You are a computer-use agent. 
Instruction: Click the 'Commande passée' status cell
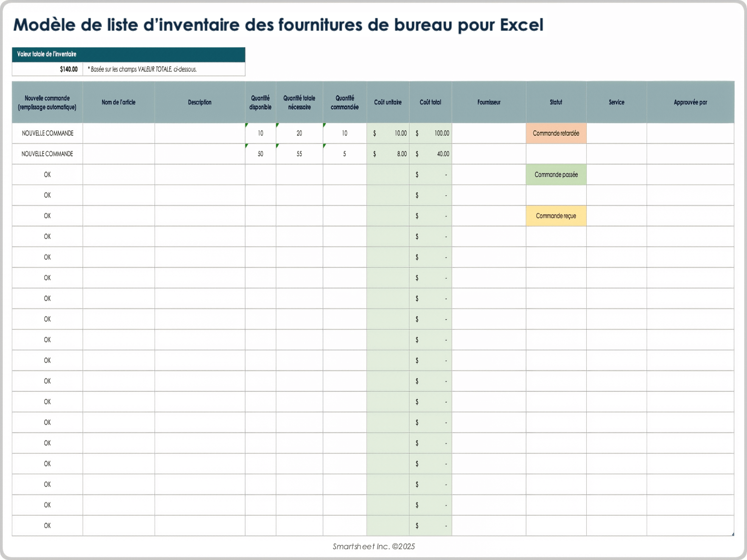pyautogui.click(x=556, y=175)
